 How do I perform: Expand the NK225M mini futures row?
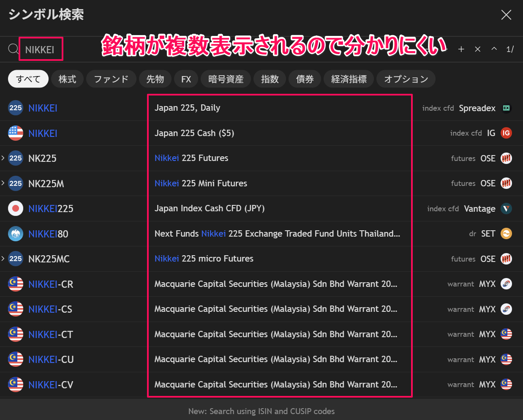pyautogui.click(x=3, y=183)
